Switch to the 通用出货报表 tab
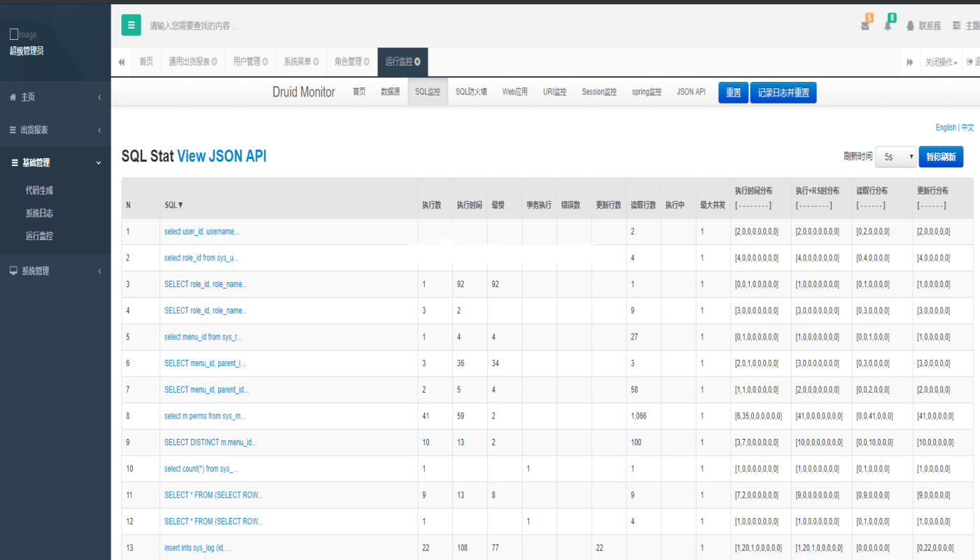This screenshot has width=980, height=560. pyautogui.click(x=189, y=62)
